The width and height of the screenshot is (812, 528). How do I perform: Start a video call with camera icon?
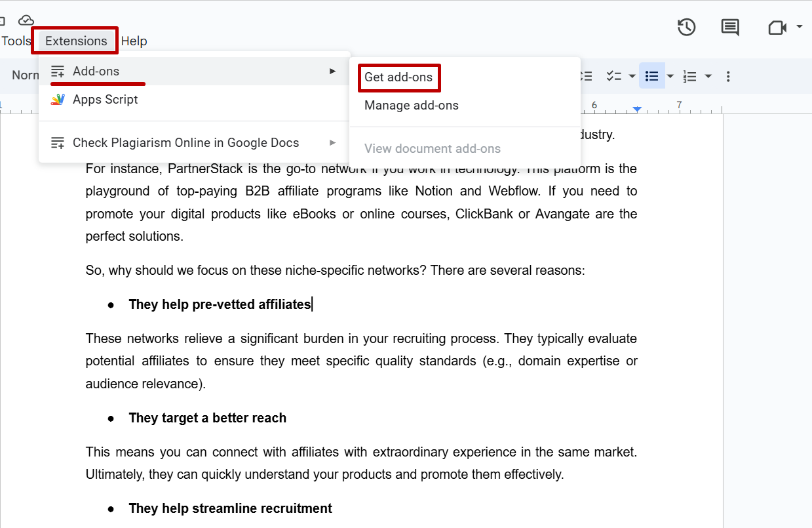click(777, 27)
